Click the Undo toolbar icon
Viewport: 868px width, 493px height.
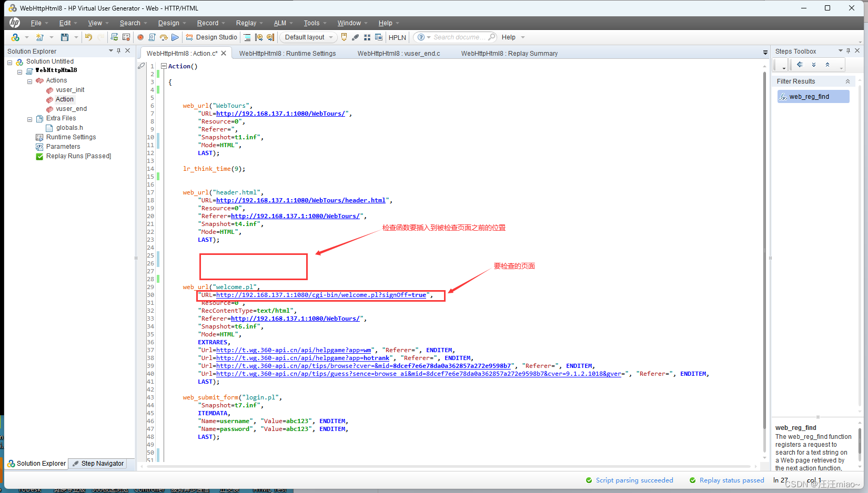click(x=88, y=37)
